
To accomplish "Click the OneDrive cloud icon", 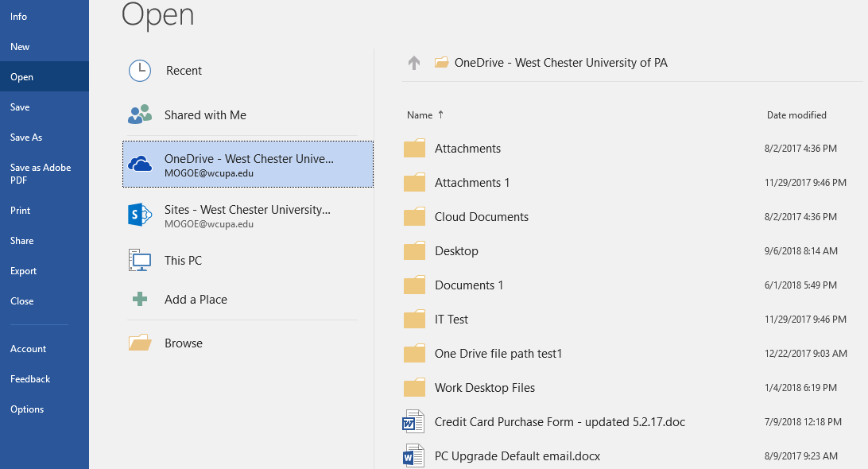I will click(140, 164).
